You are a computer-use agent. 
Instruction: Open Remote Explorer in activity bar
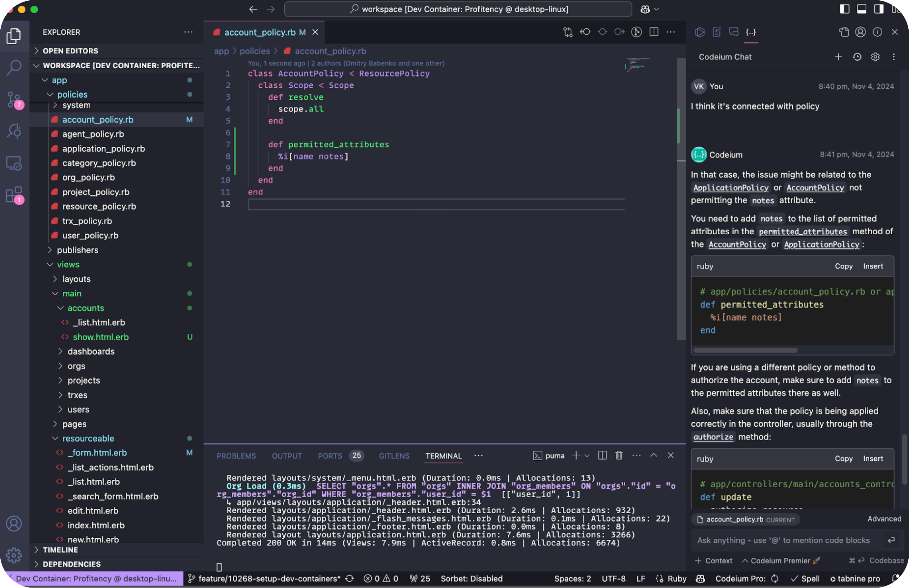[x=14, y=163]
